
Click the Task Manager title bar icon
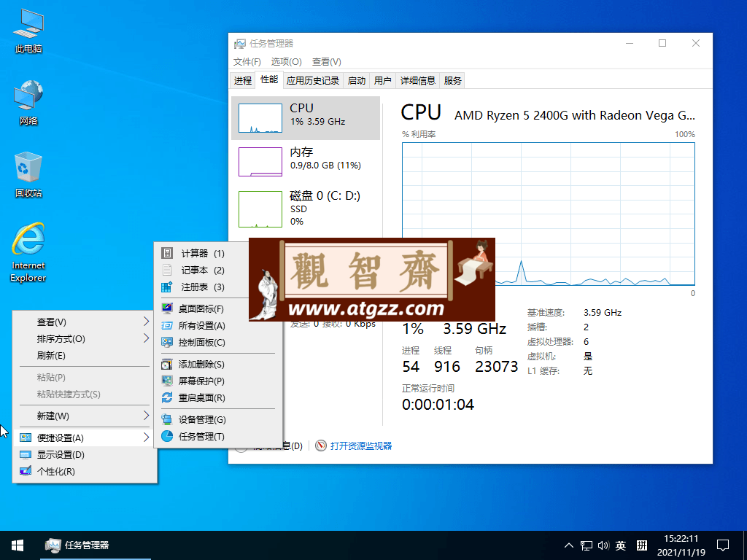[239, 44]
